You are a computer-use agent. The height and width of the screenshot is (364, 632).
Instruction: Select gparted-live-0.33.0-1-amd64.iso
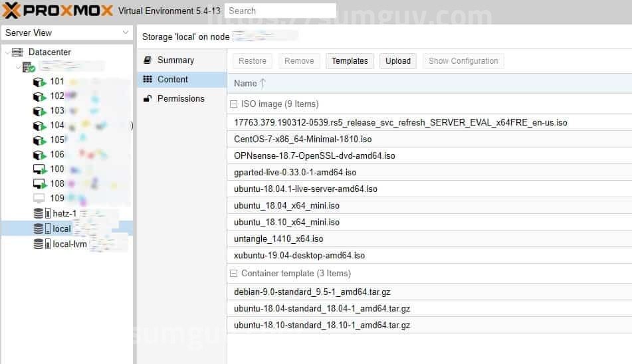pos(430,172)
